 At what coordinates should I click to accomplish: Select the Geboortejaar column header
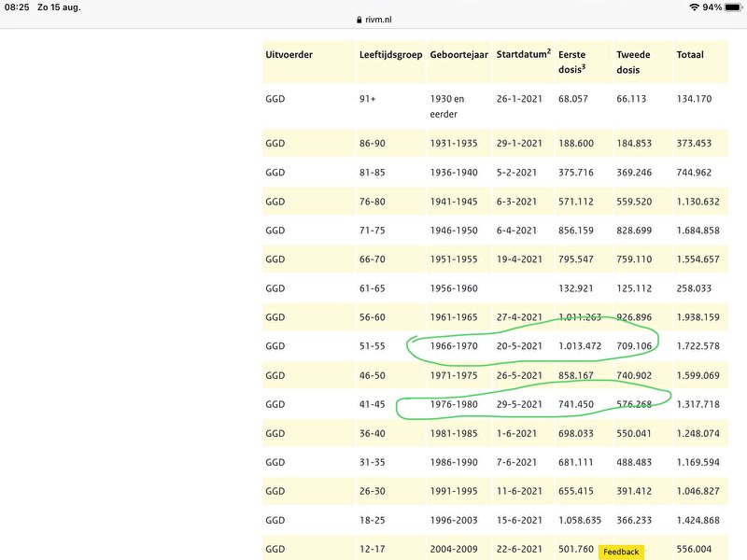click(458, 55)
